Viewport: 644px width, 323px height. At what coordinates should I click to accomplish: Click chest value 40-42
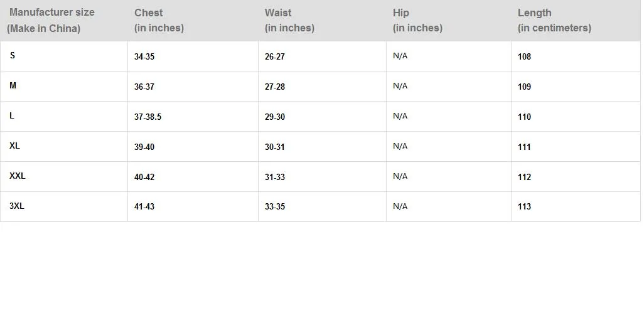[144, 177]
